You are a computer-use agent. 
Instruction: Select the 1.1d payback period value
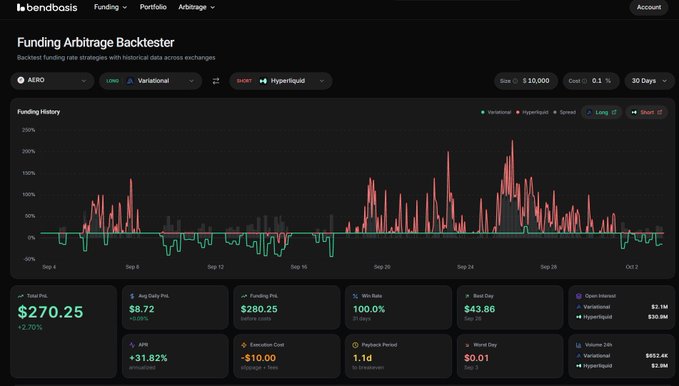point(362,358)
